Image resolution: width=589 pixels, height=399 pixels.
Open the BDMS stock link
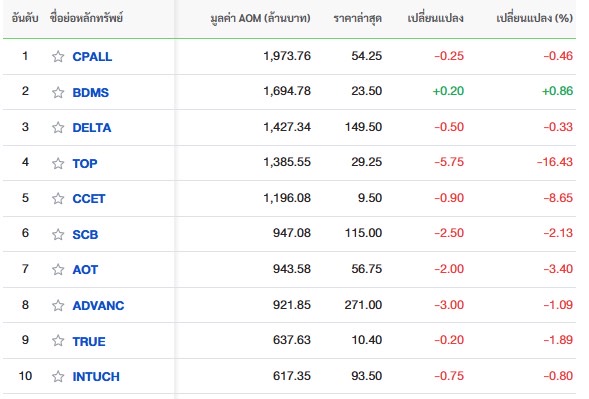[x=91, y=92]
